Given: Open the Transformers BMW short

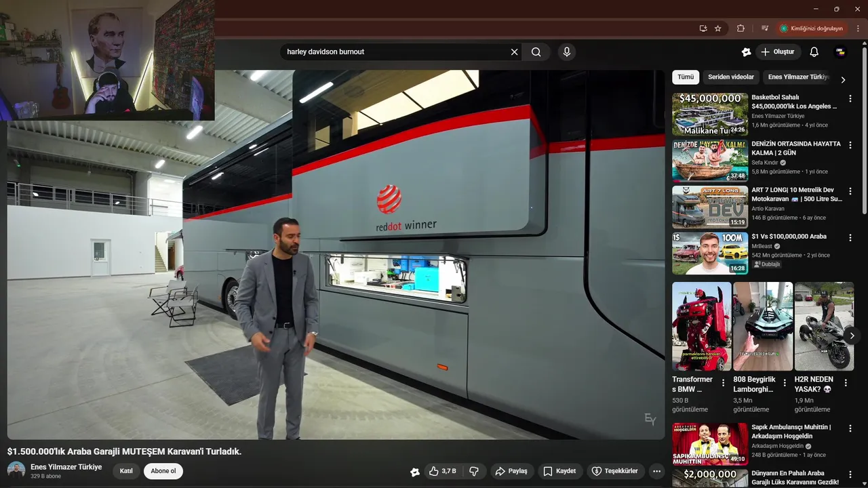Looking at the screenshot, I should (x=702, y=326).
